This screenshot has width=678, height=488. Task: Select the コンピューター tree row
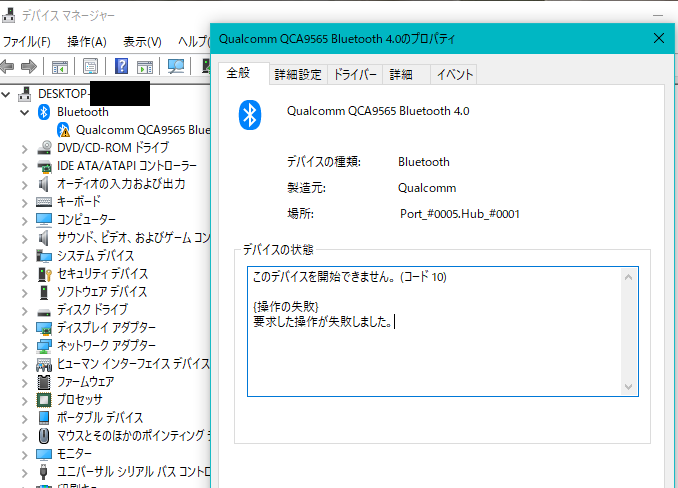tap(86, 220)
